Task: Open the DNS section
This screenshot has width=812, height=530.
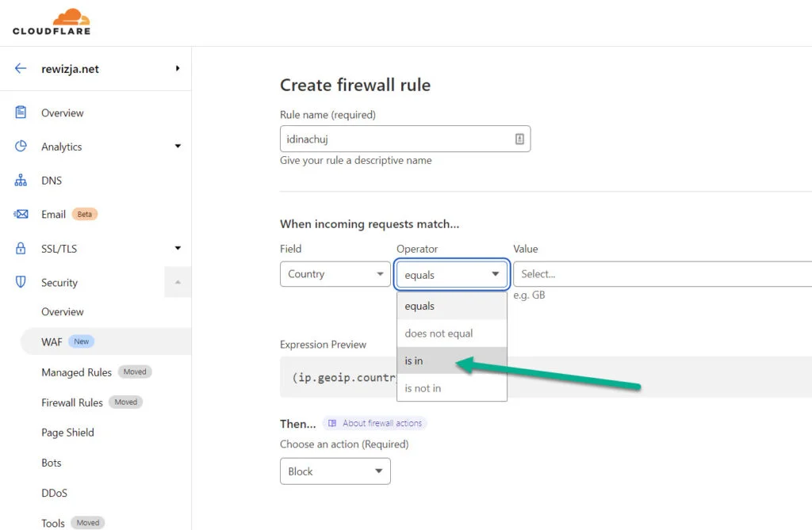Action: 52,181
